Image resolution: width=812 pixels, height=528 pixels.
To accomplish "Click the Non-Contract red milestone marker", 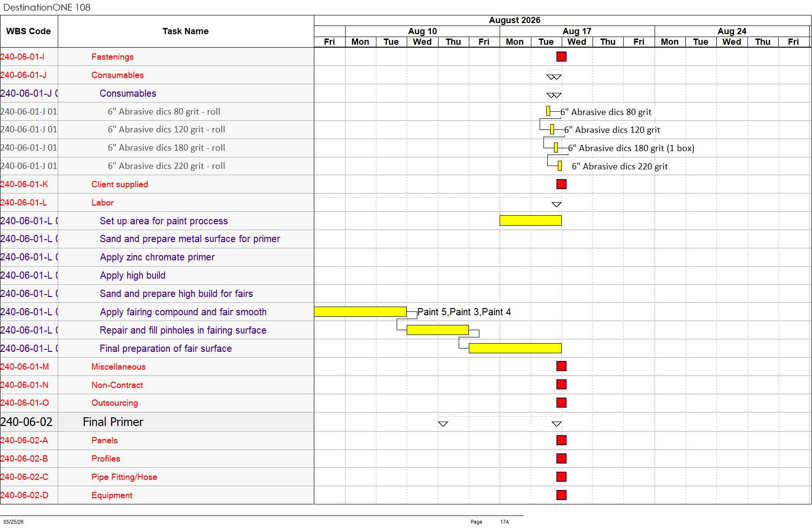I will (x=561, y=385).
